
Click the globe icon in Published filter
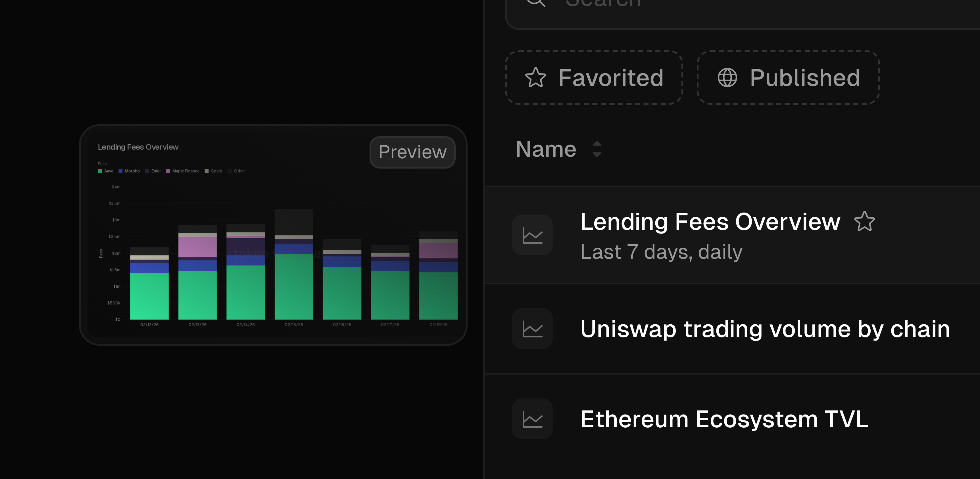point(727,77)
